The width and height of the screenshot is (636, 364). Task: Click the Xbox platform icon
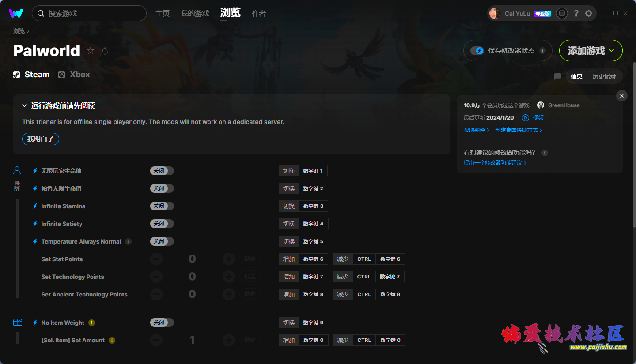(x=62, y=75)
